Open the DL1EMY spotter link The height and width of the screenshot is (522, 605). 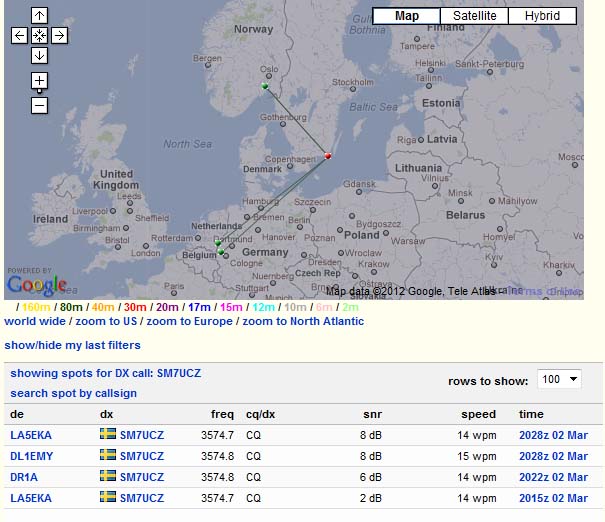(x=31, y=456)
